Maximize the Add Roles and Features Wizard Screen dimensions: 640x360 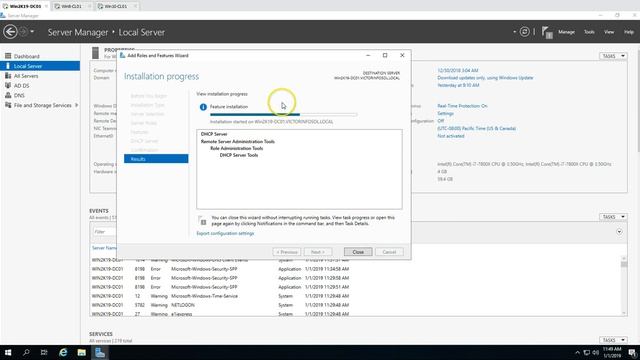[385, 55]
